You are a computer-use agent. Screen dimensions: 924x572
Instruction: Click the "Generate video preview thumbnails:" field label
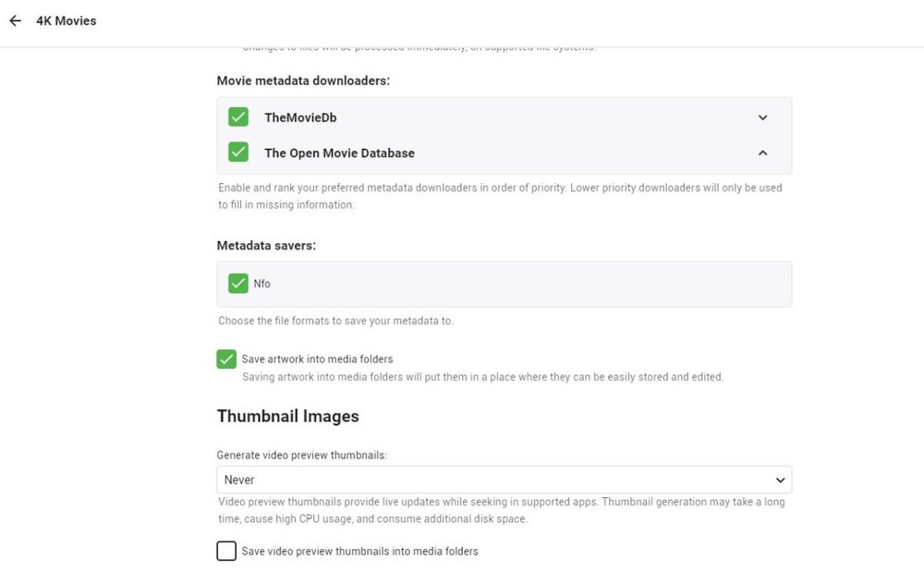[301, 456]
